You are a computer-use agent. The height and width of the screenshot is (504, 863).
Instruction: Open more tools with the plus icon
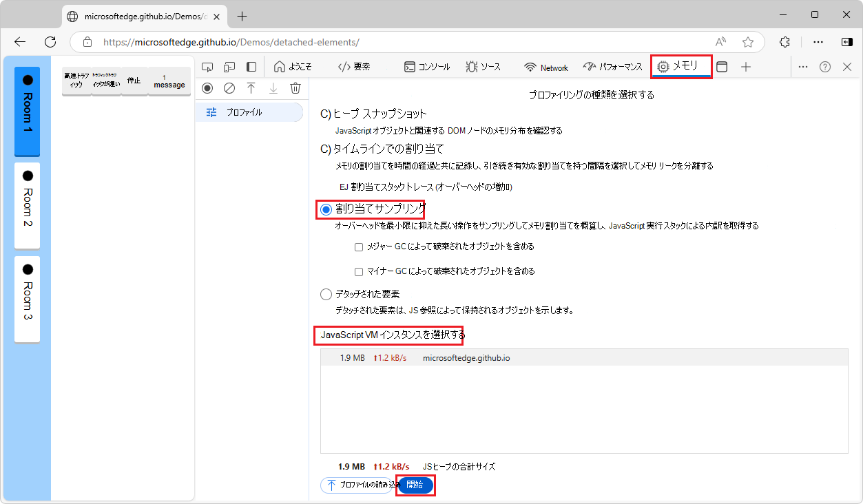pyautogui.click(x=746, y=66)
